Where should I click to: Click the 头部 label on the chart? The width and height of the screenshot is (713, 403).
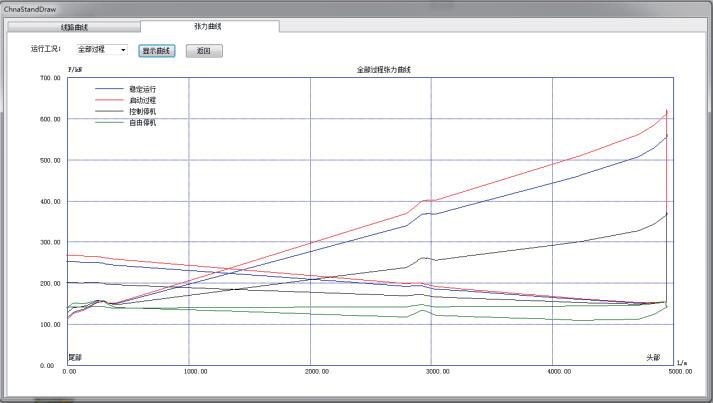653,358
